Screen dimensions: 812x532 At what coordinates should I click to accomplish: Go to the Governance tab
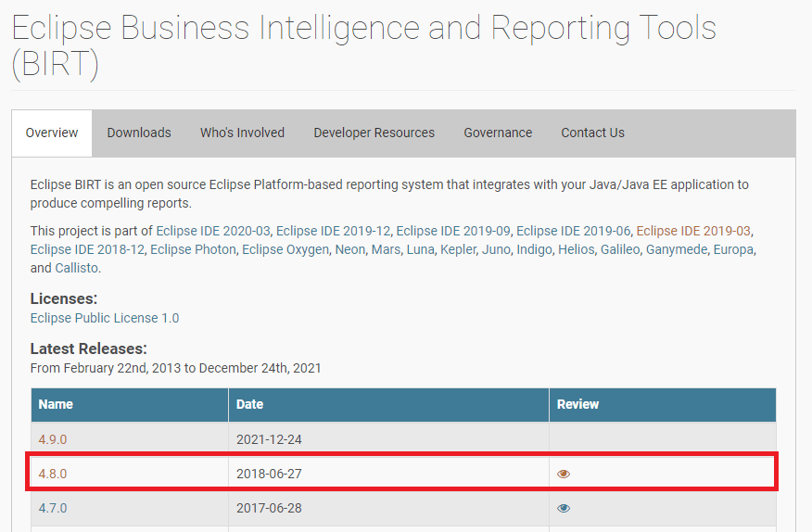tap(498, 133)
